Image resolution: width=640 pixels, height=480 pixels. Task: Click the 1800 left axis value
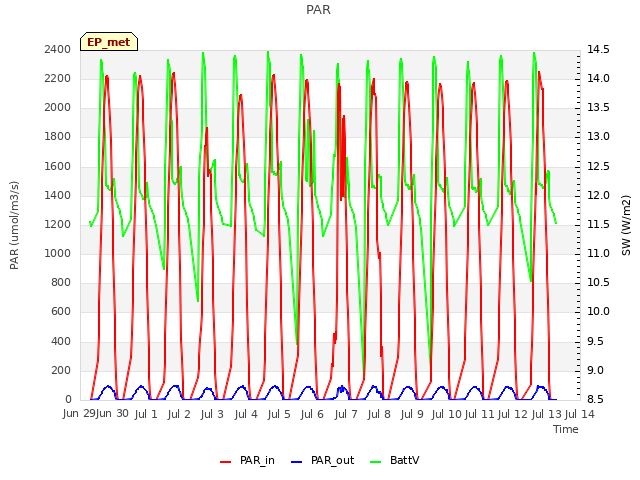point(58,137)
